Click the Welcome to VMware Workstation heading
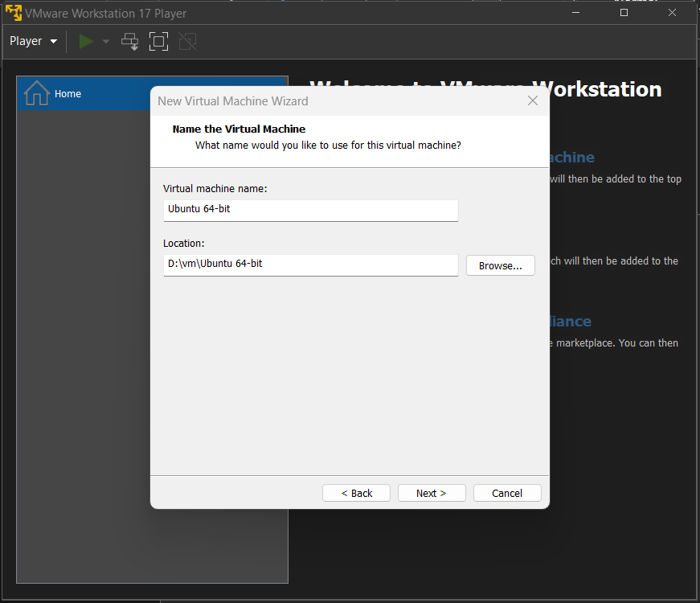This screenshot has height=603, width=700. [x=485, y=89]
